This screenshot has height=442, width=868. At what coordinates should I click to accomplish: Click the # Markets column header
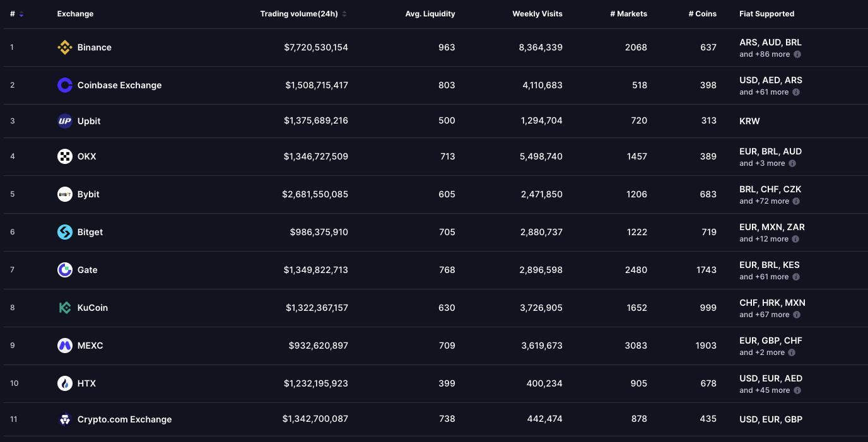point(628,14)
